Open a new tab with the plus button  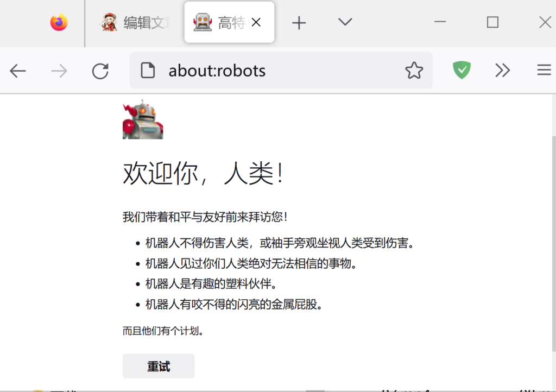coord(299,22)
